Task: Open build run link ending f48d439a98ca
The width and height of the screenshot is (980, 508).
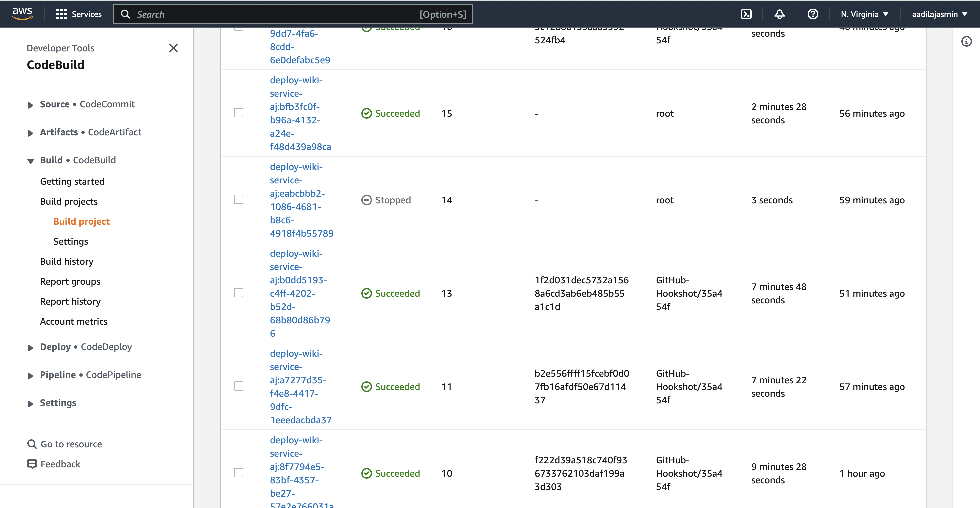Action: click(x=300, y=113)
